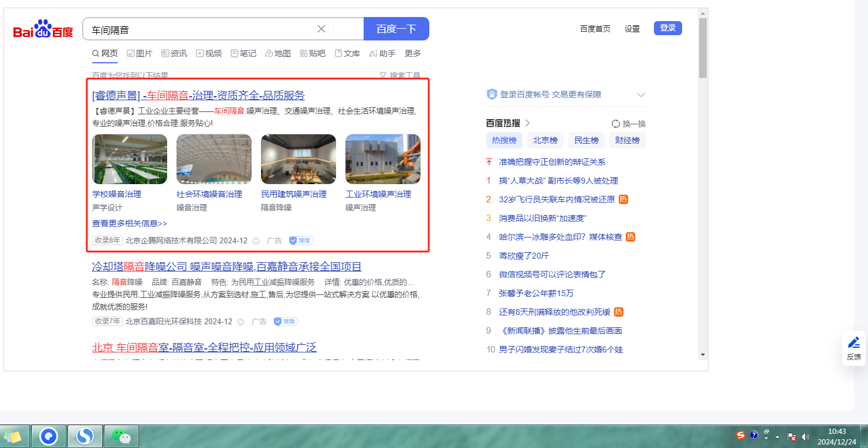Select the 北京榜 hot list tab
The height and width of the screenshot is (448, 868).
tap(545, 140)
